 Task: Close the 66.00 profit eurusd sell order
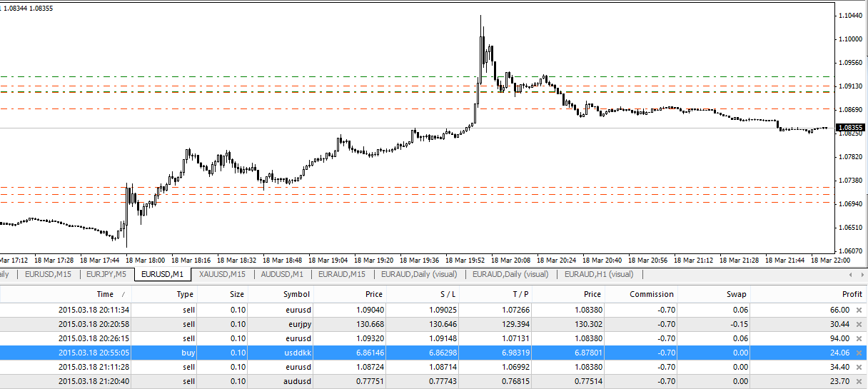coord(859,310)
